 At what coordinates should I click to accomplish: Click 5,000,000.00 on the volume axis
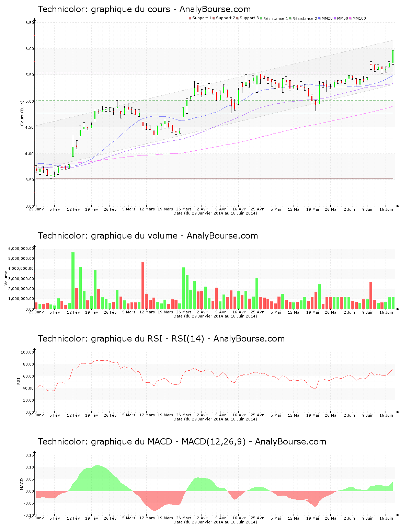pyautogui.click(x=22, y=259)
